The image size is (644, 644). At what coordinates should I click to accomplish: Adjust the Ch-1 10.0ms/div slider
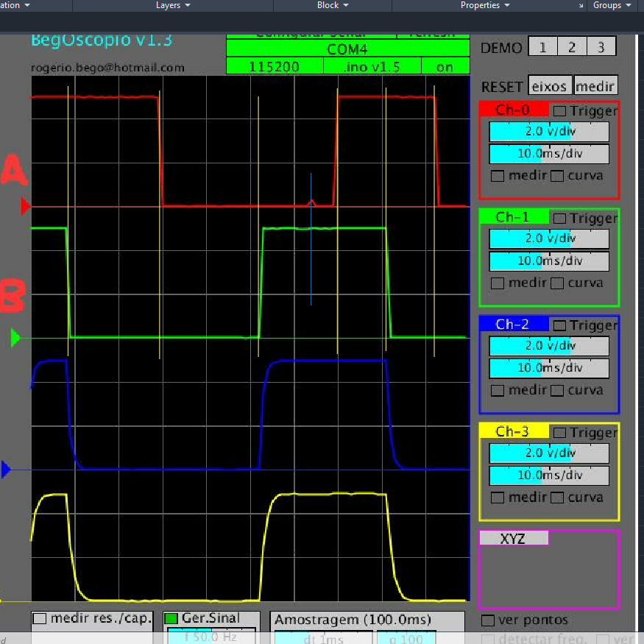[x=549, y=261]
